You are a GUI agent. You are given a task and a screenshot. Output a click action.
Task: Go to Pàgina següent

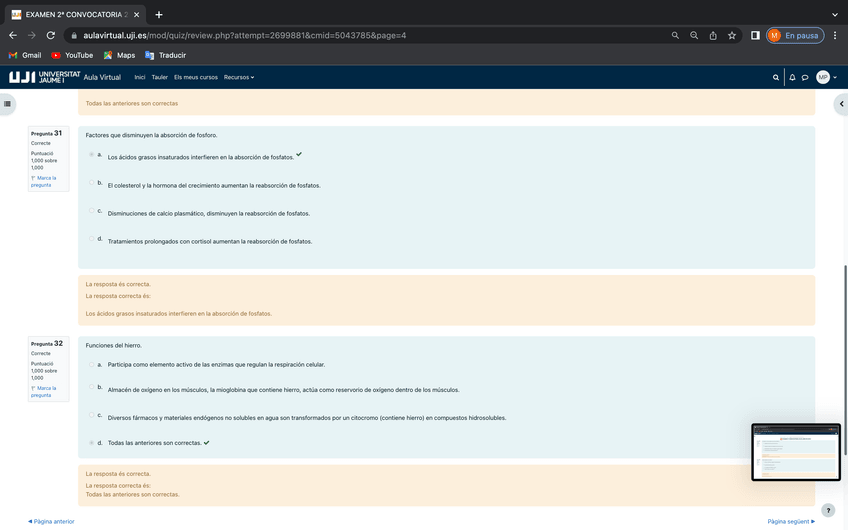click(790, 521)
